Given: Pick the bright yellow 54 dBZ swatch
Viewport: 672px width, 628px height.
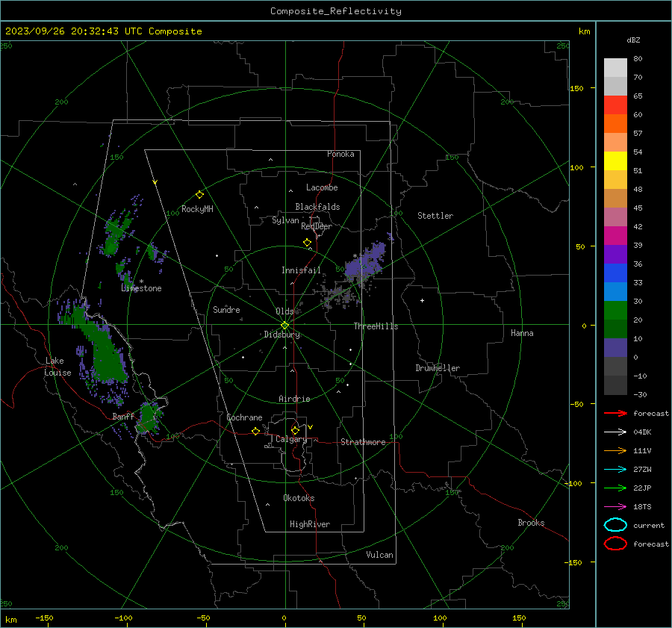Looking at the screenshot, I should [615, 161].
